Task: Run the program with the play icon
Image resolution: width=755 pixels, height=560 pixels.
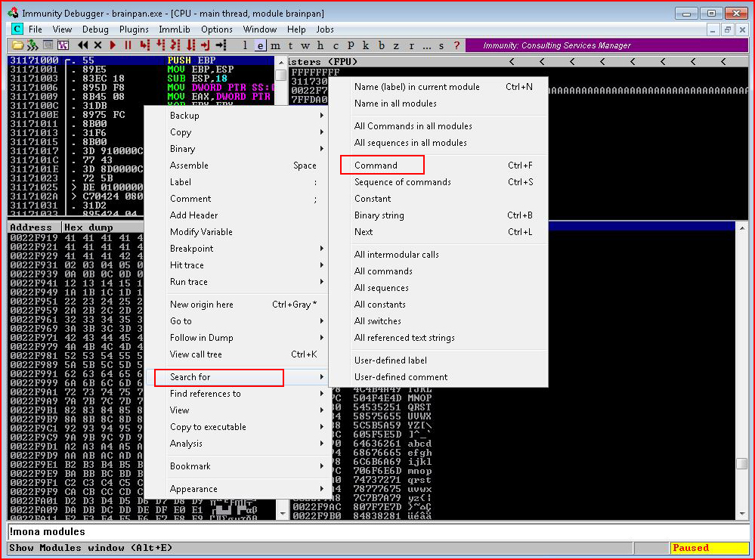Action: pos(113,45)
